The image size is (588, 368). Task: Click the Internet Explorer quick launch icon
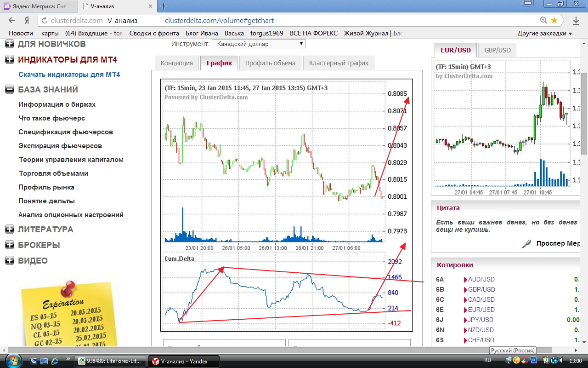pos(55,360)
